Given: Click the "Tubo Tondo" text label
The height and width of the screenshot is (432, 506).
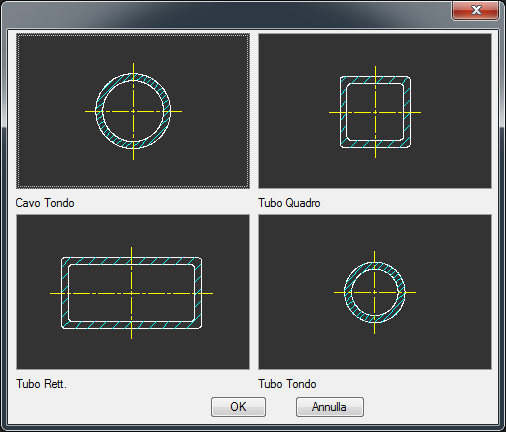Looking at the screenshot, I should click(x=287, y=384).
